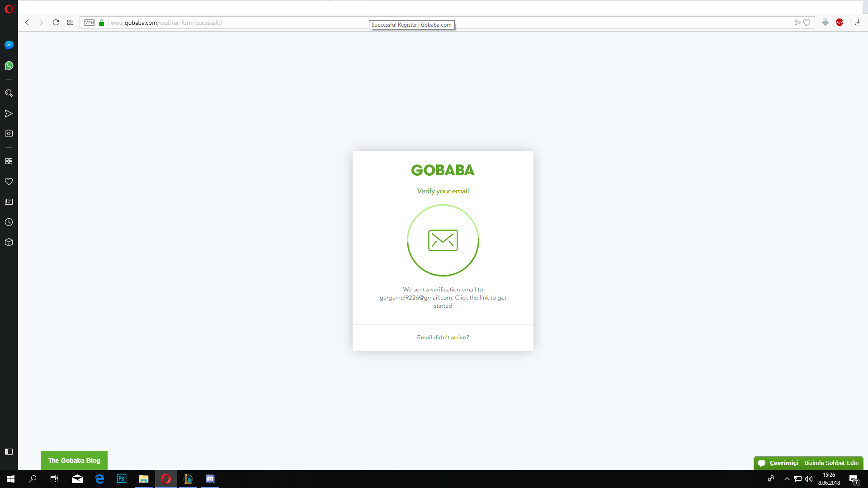Viewport: 868px width, 488px height.
Task: Open the Opera main menu
Action: [x=9, y=9]
